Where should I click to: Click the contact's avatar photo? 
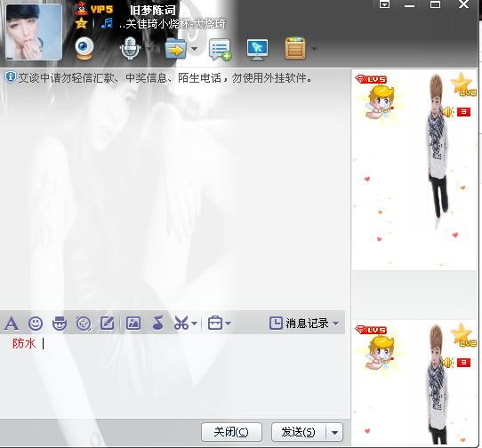34,32
